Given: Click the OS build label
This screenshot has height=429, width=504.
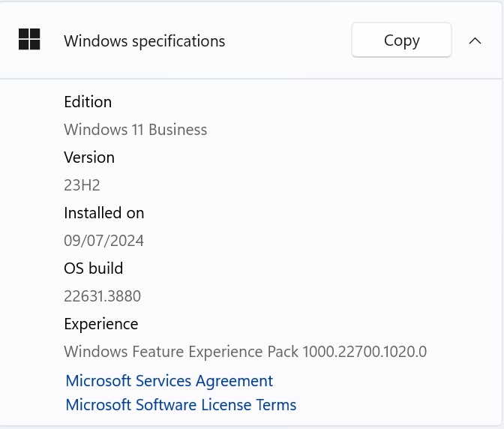Looking at the screenshot, I should (x=93, y=268).
